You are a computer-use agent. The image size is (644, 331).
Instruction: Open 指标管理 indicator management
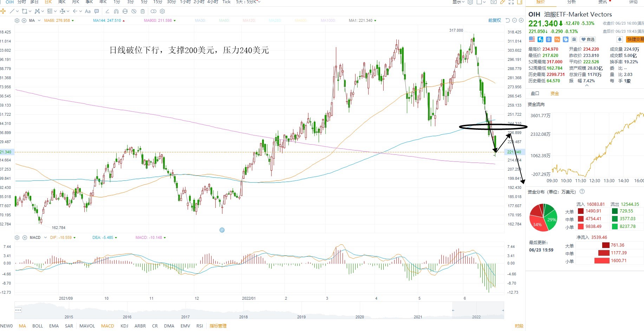coord(218,326)
